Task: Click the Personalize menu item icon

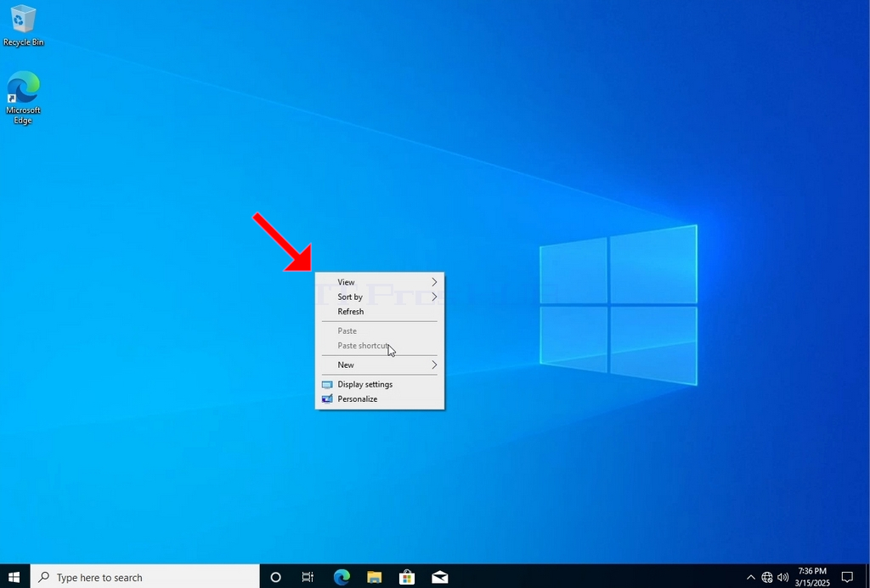Action: click(x=327, y=399)
